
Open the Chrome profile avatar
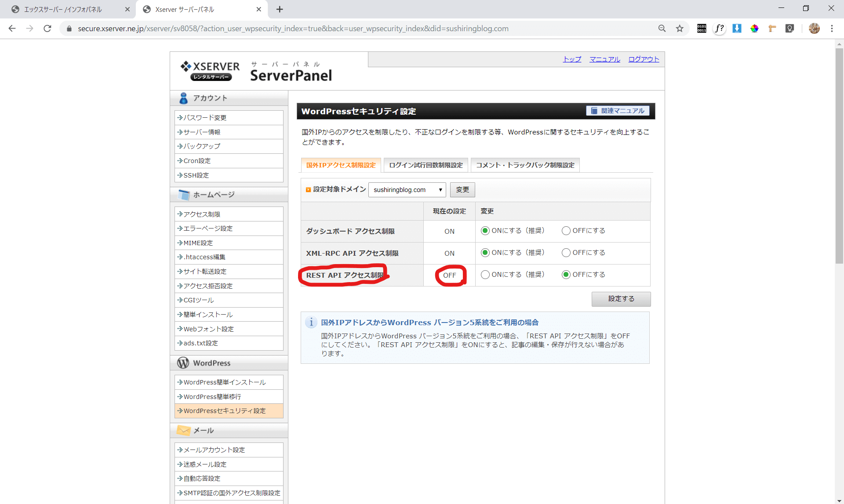tap(814, 29)
